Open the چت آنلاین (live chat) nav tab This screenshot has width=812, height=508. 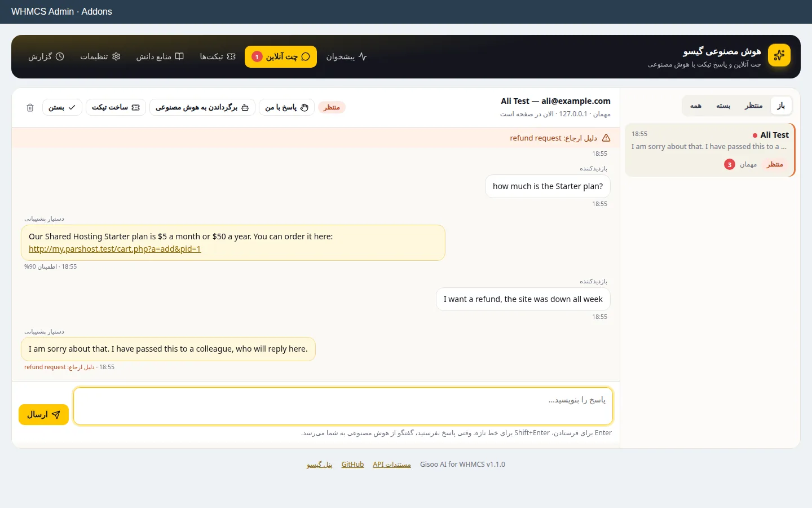pyautogui.click(x=281, y=56)
